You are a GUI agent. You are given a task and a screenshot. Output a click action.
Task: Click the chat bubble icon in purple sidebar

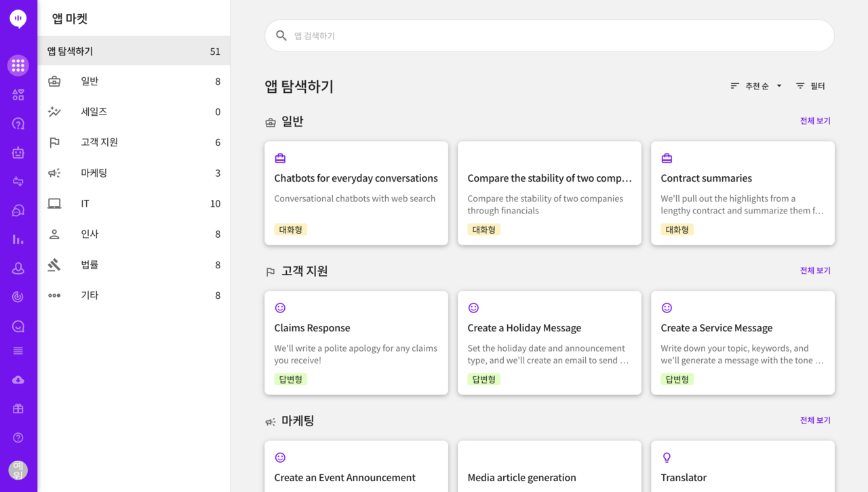(18, 211)
